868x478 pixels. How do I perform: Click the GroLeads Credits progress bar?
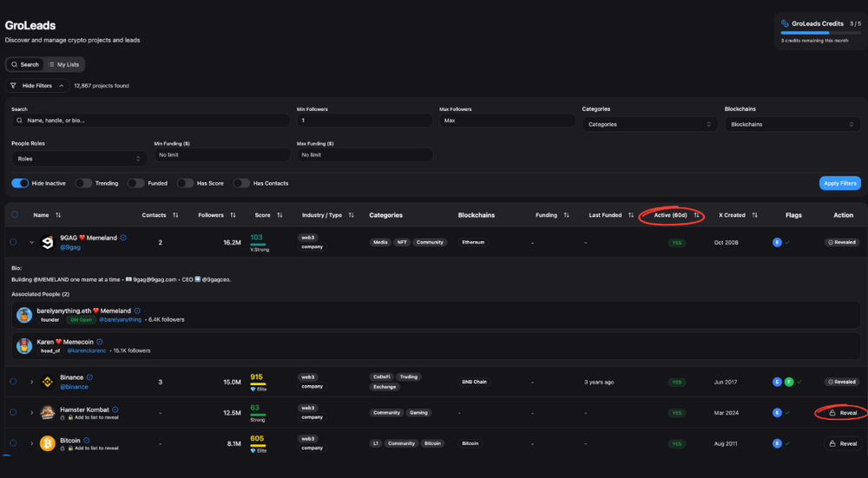[820, 33]
